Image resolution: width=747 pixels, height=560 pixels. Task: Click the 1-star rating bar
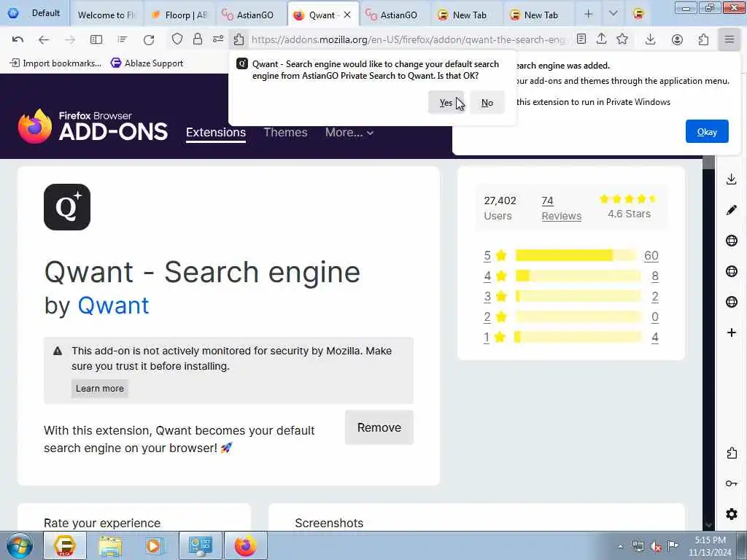(578, 337)
